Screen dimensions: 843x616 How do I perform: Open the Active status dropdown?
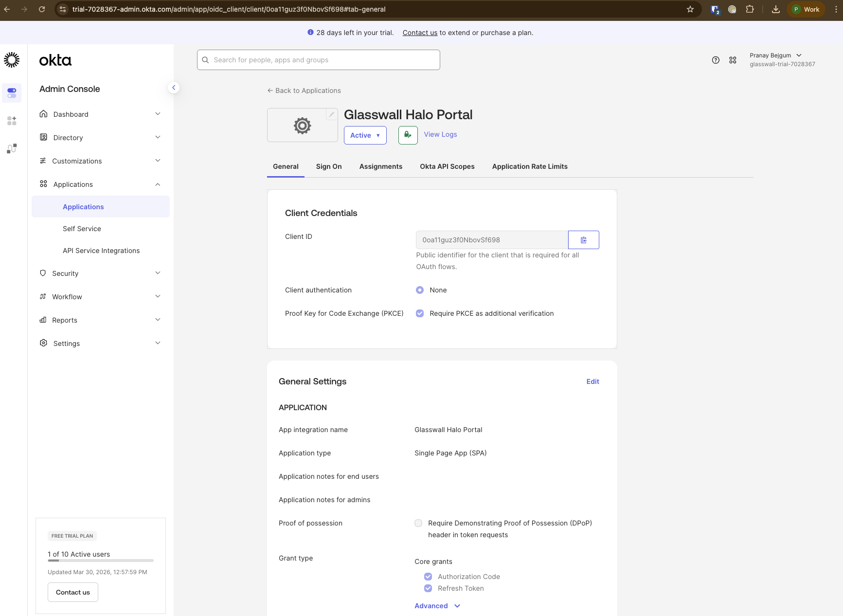pyautogui.click(x=365, y=135)
